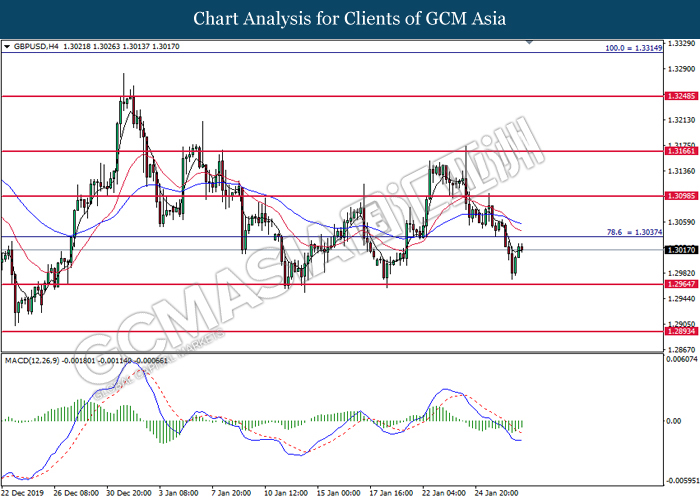Click the dropdown arrow beside GBPUSD,H4
Viewport: 700px width, 500px height.
(7, 46)
